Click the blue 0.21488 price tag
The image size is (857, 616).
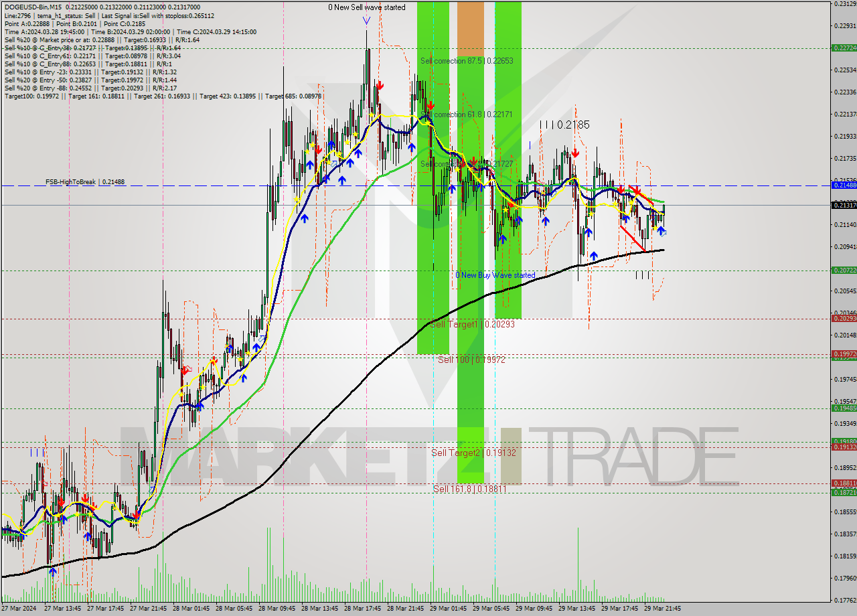844,185
